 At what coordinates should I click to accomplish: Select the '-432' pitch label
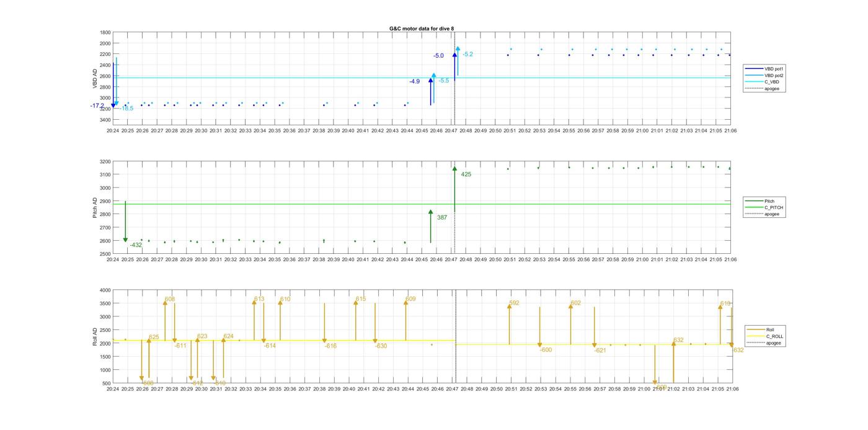click(x=136, y=245)
